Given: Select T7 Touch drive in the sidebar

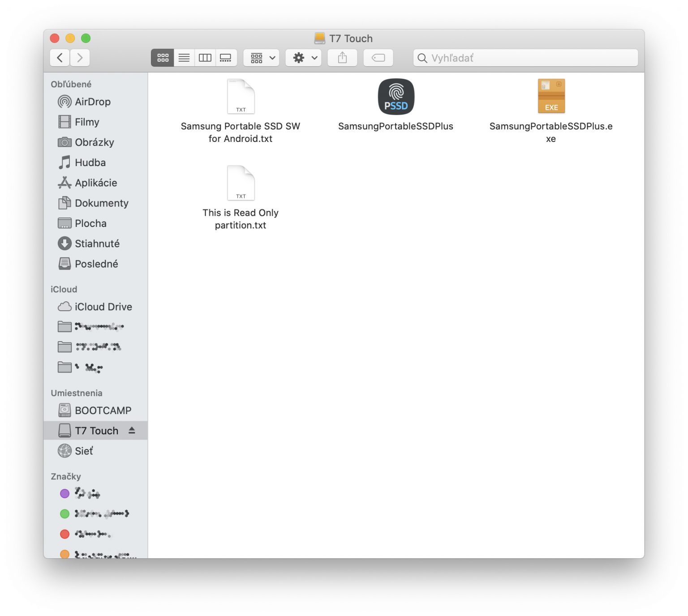Looking at the screenshot, I should (x=95, y=431).
